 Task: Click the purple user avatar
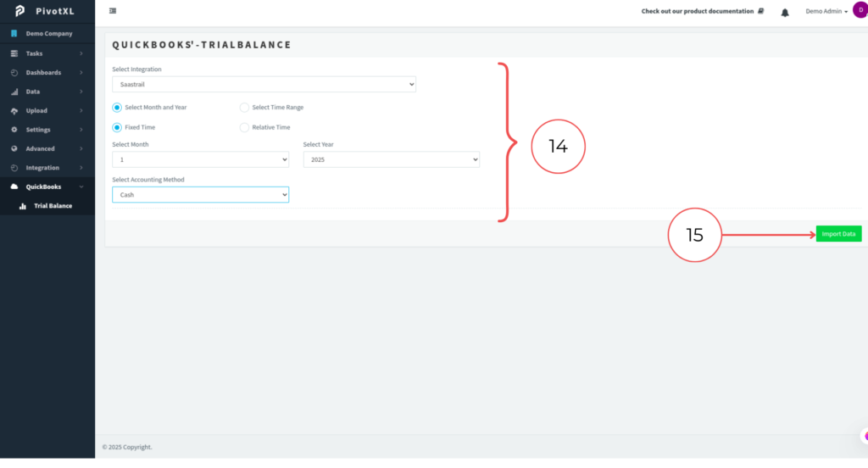860,10
